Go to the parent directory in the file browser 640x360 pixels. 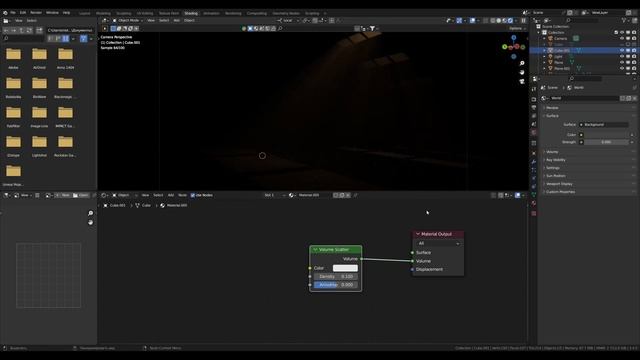22,30
